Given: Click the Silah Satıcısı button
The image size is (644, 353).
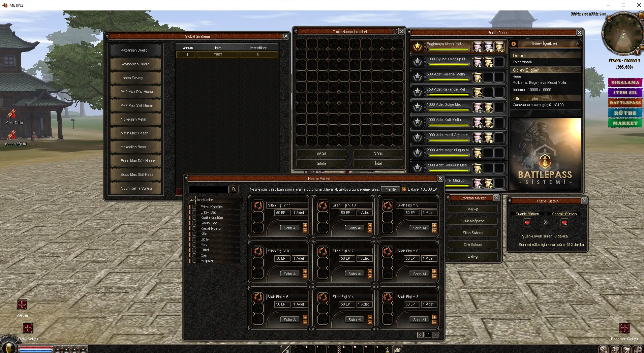Looking at the screenshot, I should (472, 233).
